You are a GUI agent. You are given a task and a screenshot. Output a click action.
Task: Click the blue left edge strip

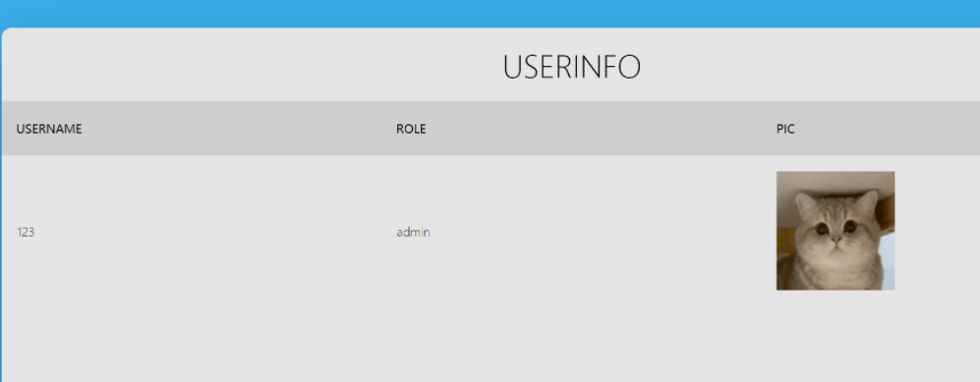1,206
